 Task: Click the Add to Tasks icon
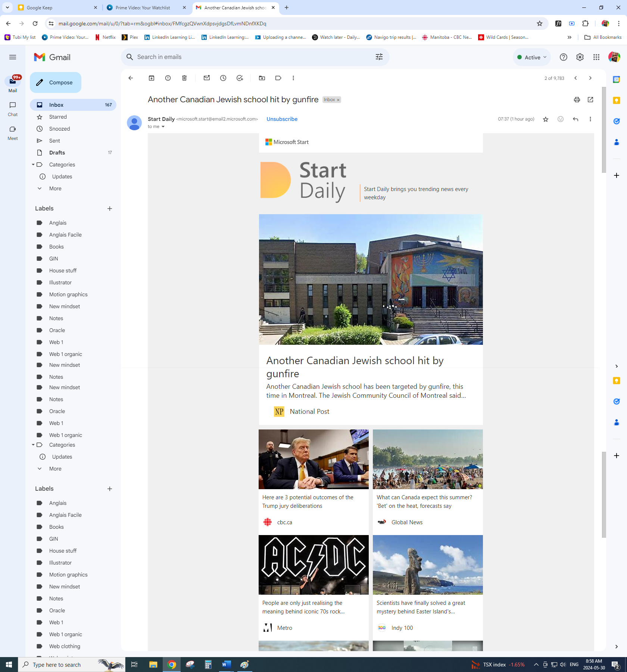(x=240, y=78)
